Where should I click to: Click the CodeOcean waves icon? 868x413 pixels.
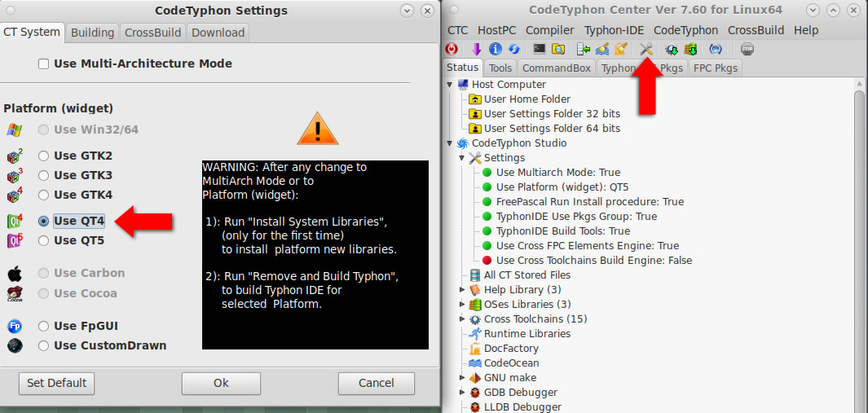tap(475, 363)
